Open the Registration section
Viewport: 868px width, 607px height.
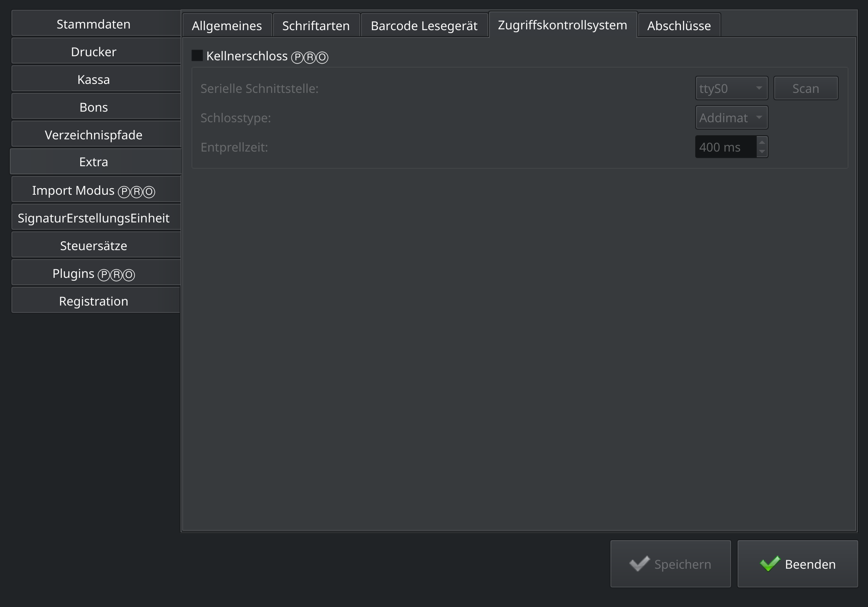click(96, 301)
